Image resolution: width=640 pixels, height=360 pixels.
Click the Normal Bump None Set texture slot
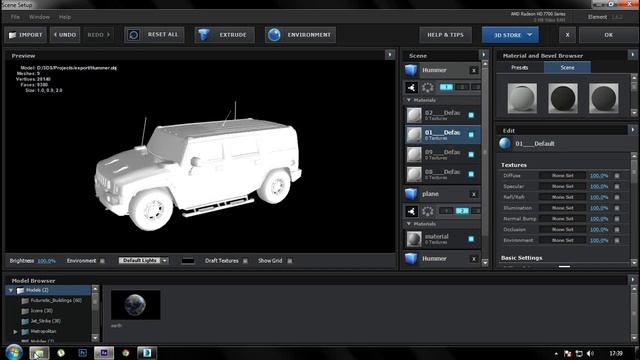562,219
